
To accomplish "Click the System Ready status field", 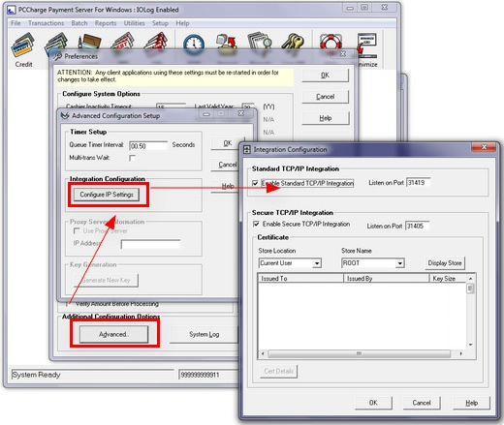I will pyautogui.click(x=92, y=375).
